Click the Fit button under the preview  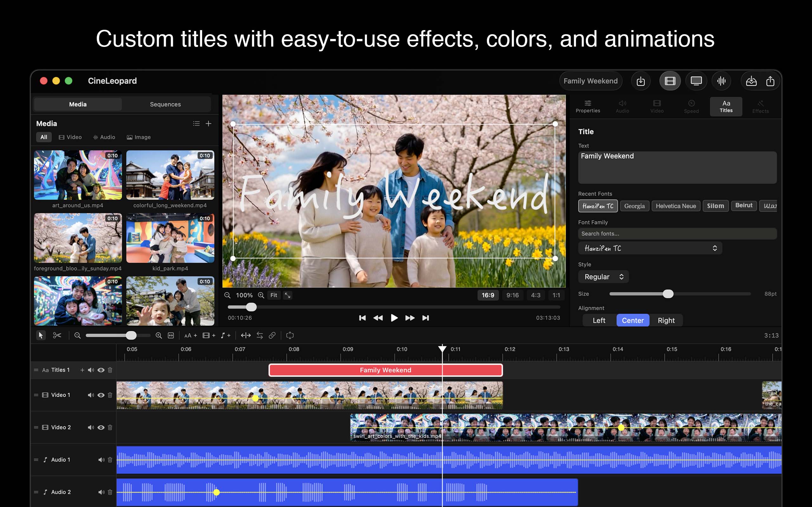(x=273, y=295)
